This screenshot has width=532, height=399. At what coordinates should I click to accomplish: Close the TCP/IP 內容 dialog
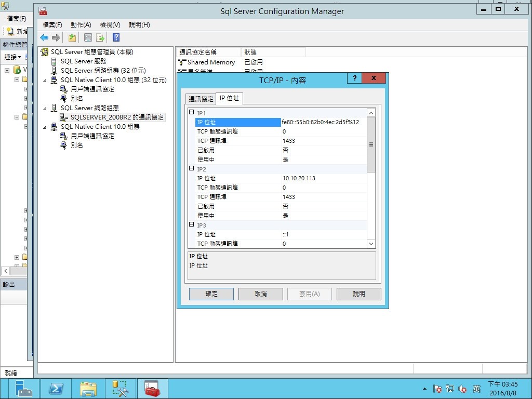374,78
